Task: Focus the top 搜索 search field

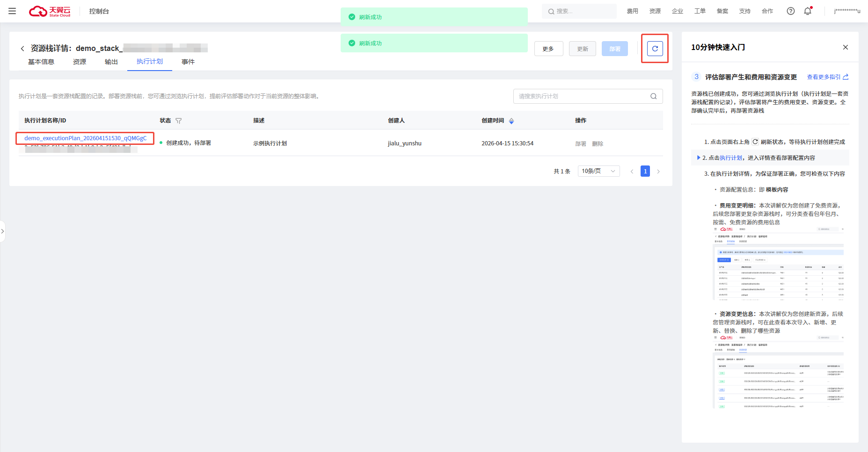Action: [579, 11]
